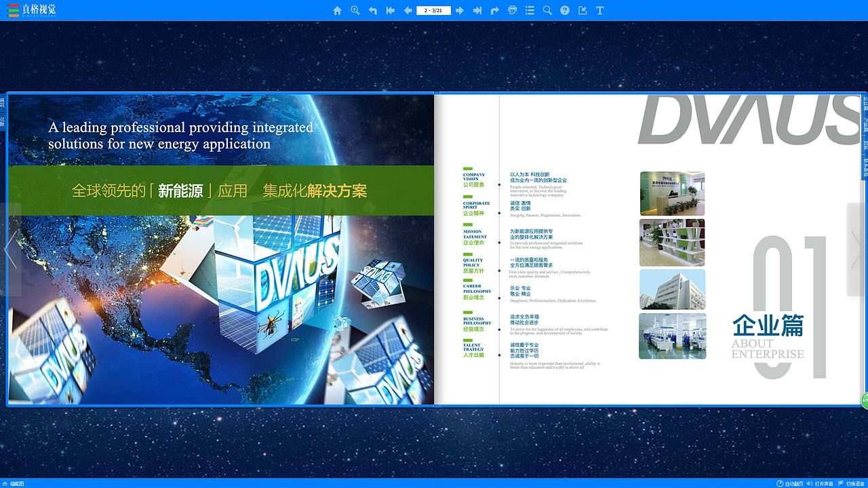This screenshot has height=488, width=868.
Task: Go to the home page icon
Action: click(x=337, y=10)
